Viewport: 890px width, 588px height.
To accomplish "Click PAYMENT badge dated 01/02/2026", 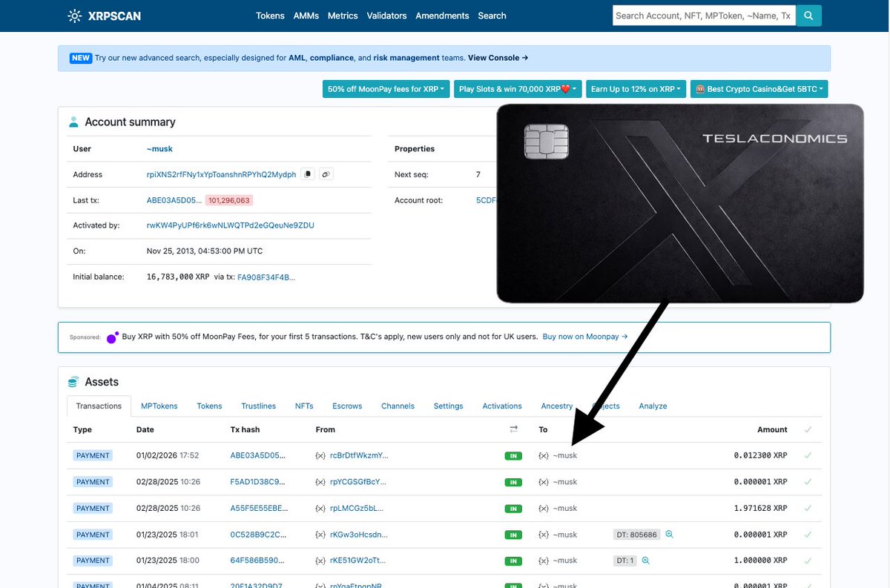I will click(x=93, y=455).
